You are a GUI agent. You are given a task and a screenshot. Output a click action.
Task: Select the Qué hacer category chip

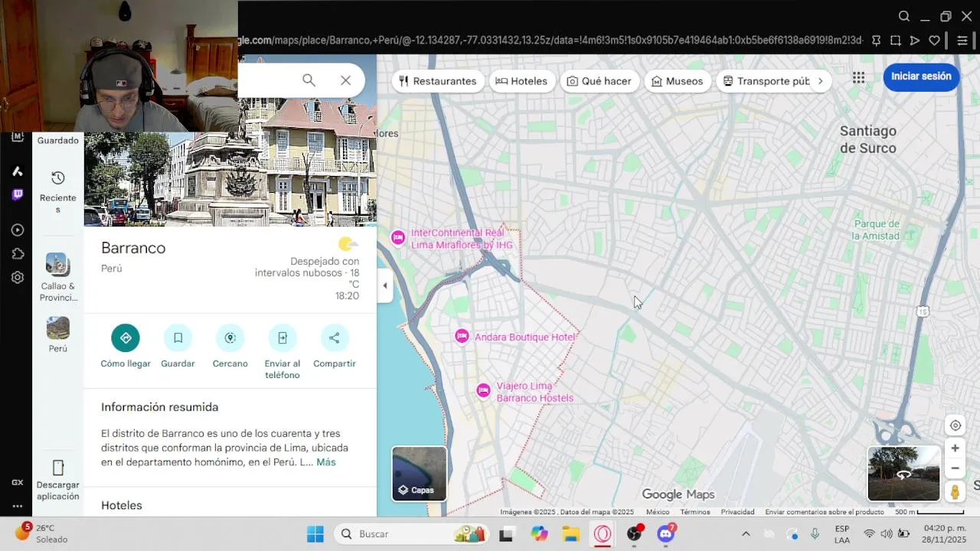599,81
